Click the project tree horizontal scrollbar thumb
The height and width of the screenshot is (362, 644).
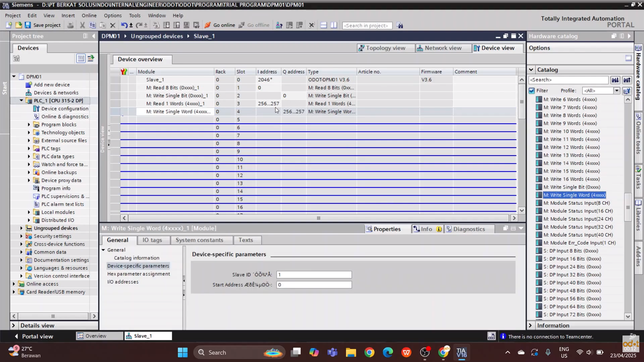pyautogui.click(x=53, y=316)
